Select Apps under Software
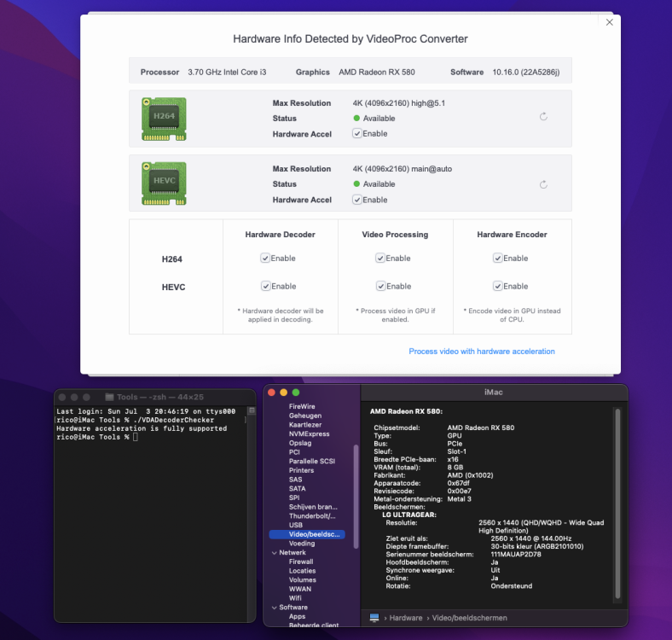The height and width of the screenshot is (640, 672). click(297, 616)
